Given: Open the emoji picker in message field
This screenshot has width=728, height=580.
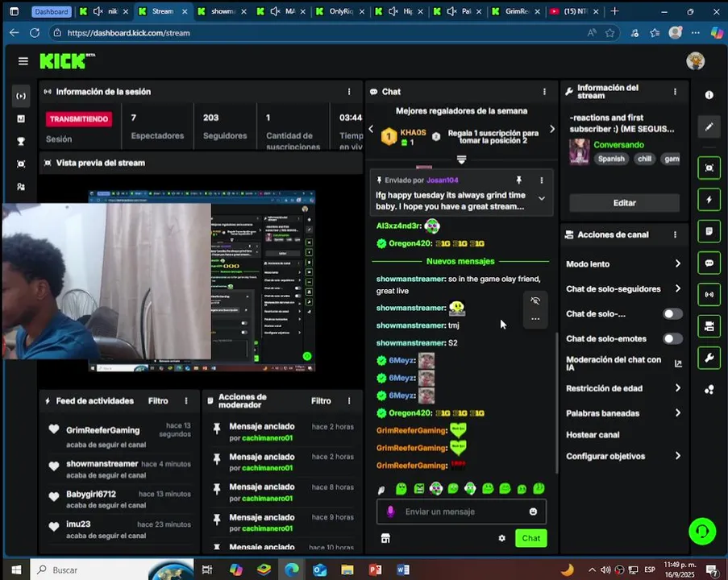Looking at the screenshot, I should (533, 512).
